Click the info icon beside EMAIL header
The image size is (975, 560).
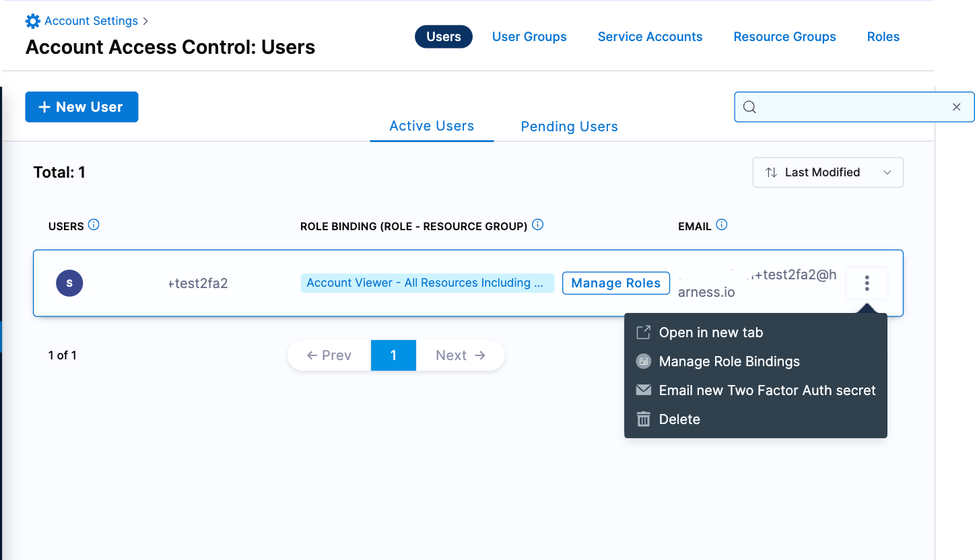(722, 225)
